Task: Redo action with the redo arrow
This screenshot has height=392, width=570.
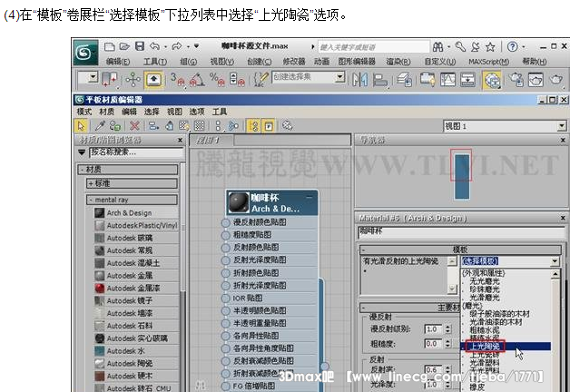Action: pos(177,46)
